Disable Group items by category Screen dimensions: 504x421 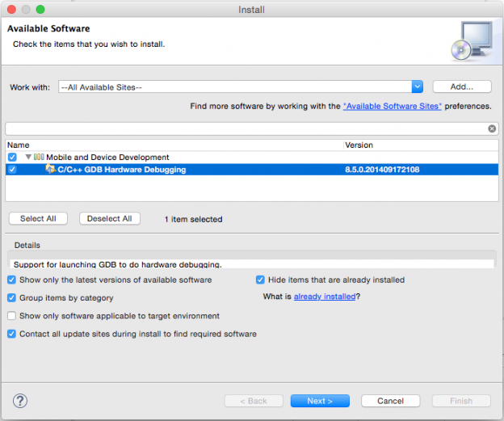[11, 298]
